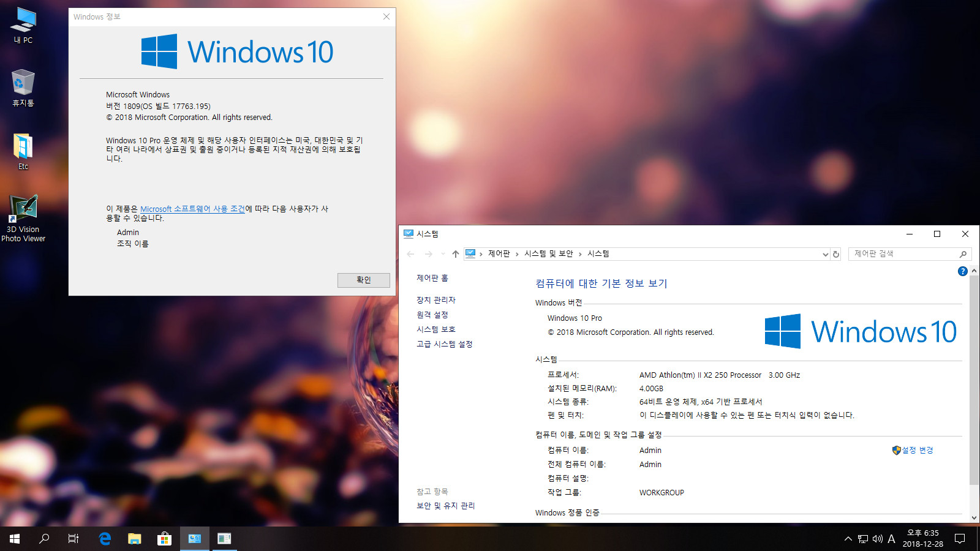Launch Microsoft Edge from taskbar

coord(105,539)
